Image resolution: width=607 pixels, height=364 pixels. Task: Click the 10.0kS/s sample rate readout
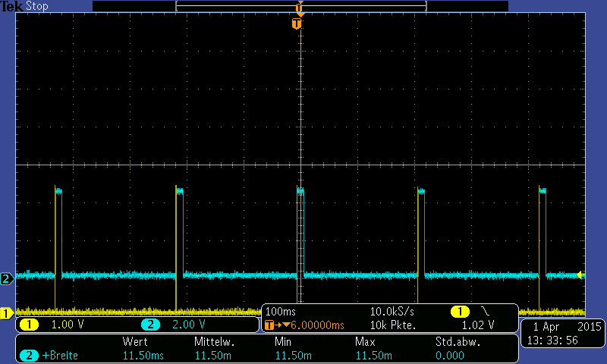pos(392,312)
